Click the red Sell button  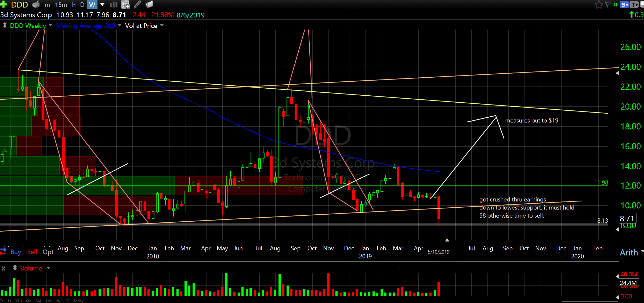point(32,252)
